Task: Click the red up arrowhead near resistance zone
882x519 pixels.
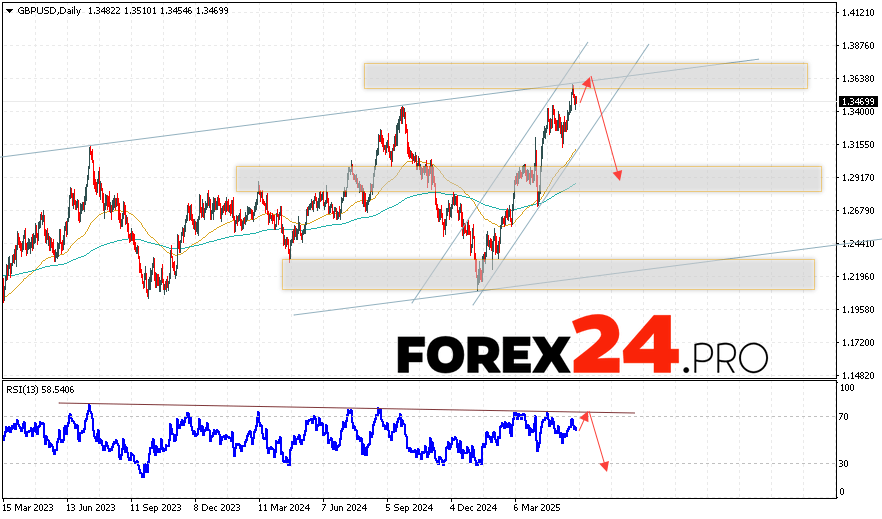Action: coord(589,79)
